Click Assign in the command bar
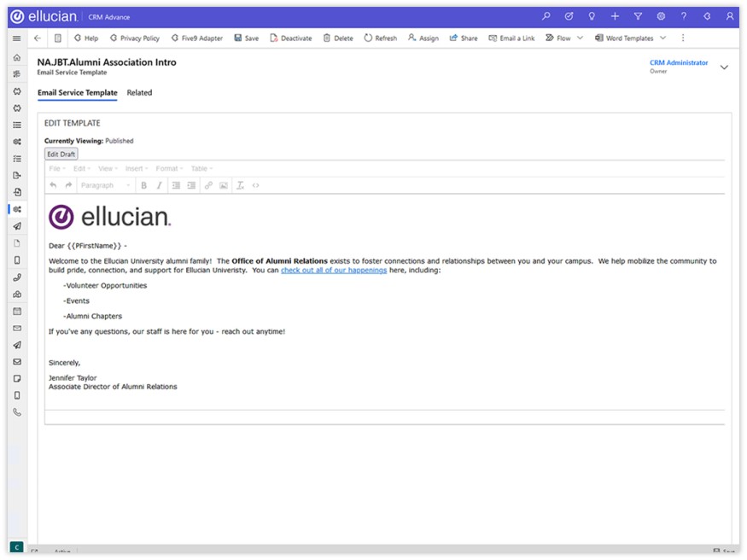Image resolution: width=747 pixels, height=560 pixels. (x=423, y=38)
